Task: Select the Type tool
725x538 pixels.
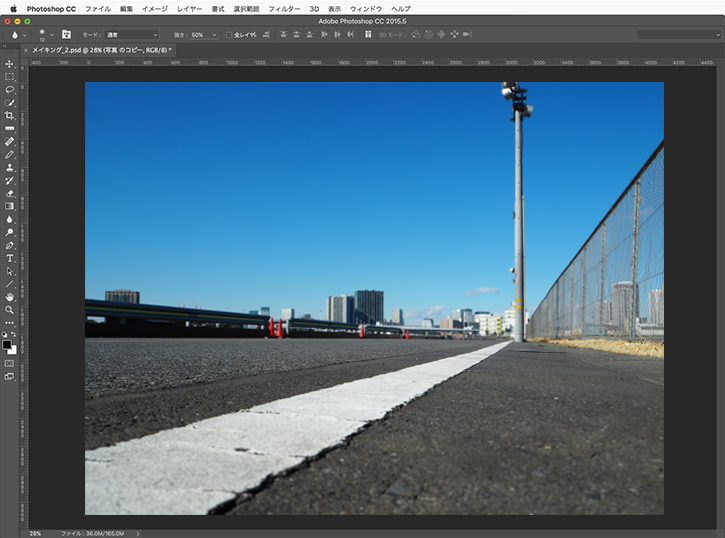Action: click(9, 258)
